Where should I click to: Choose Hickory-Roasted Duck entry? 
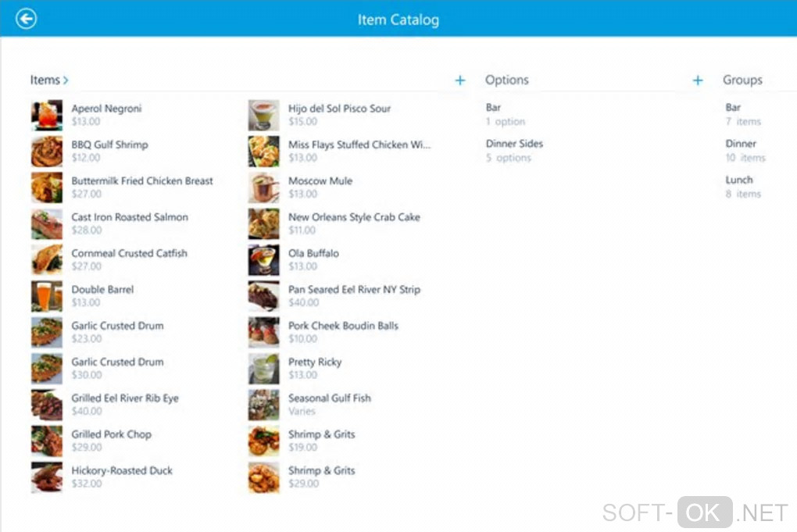(x=122, y=471)
